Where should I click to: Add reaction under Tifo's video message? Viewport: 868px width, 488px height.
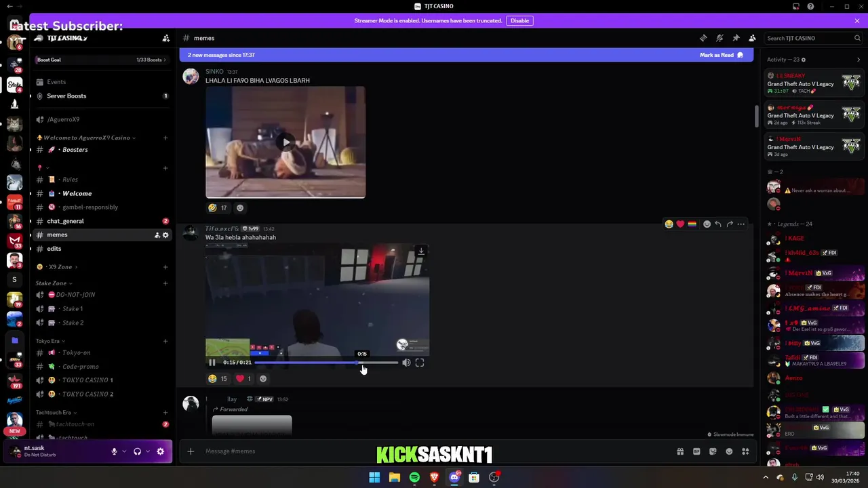point(263,379)
